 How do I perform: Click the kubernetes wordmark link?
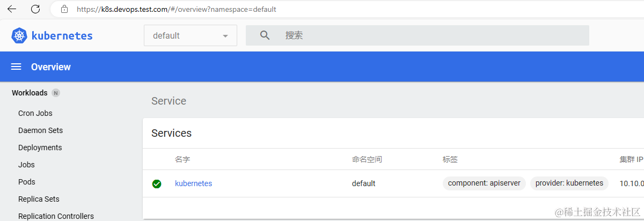pyautogui.click(x=62, y=36)
